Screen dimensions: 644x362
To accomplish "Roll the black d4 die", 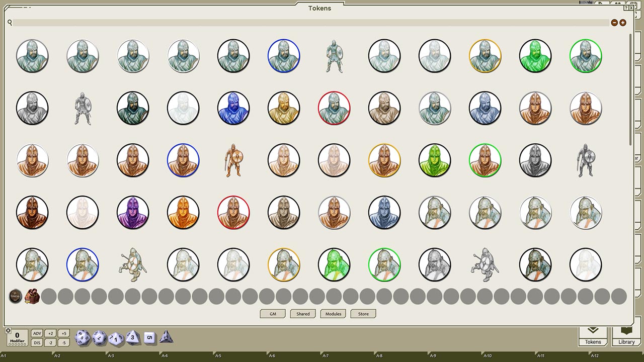I will click(x=166, y=337).
